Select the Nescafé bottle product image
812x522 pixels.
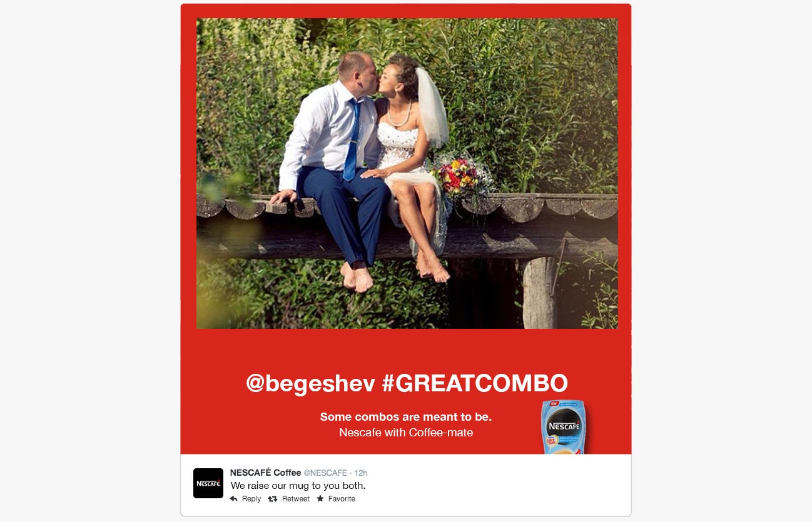[x=563, y=427]
